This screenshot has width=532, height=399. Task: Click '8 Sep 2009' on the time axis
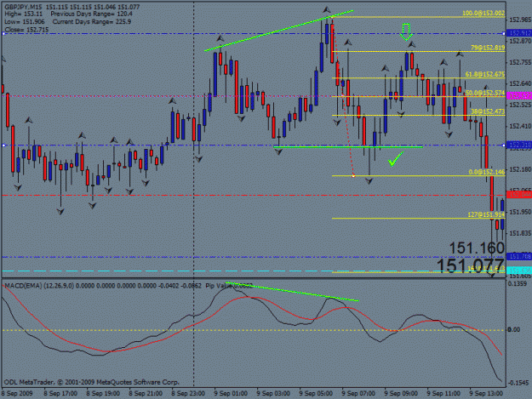click(x=17, y=394)
